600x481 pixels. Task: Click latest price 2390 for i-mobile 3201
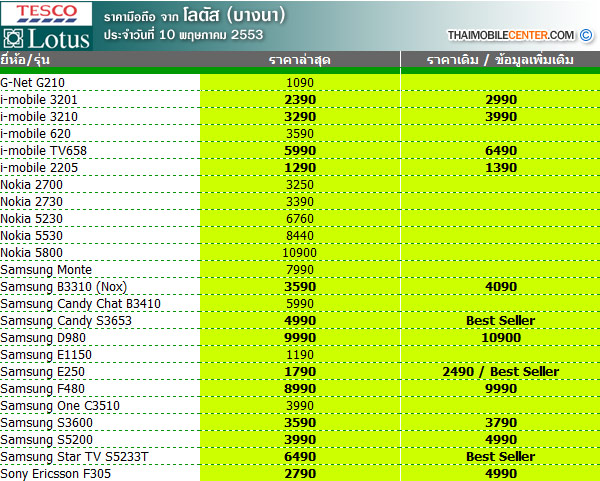tap(300, 100)
